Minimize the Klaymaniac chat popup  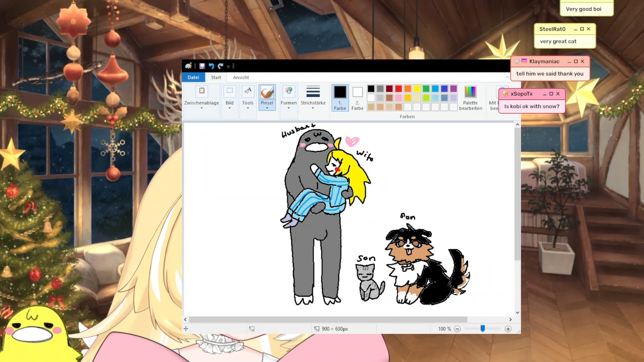coord(570,61)
